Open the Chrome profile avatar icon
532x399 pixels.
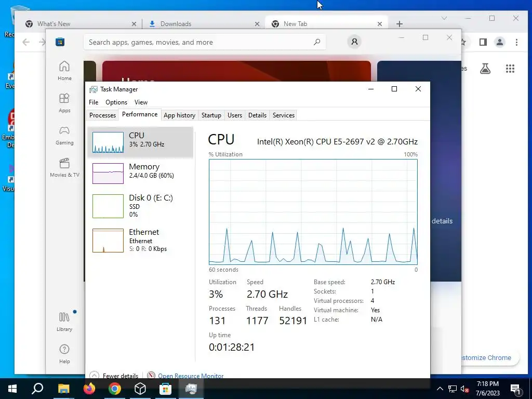coord(499,42)
